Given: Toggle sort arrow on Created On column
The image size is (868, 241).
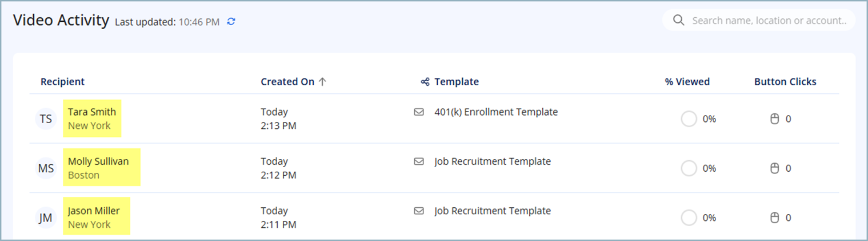Looking at the screenshot, I should click(322, 82).
